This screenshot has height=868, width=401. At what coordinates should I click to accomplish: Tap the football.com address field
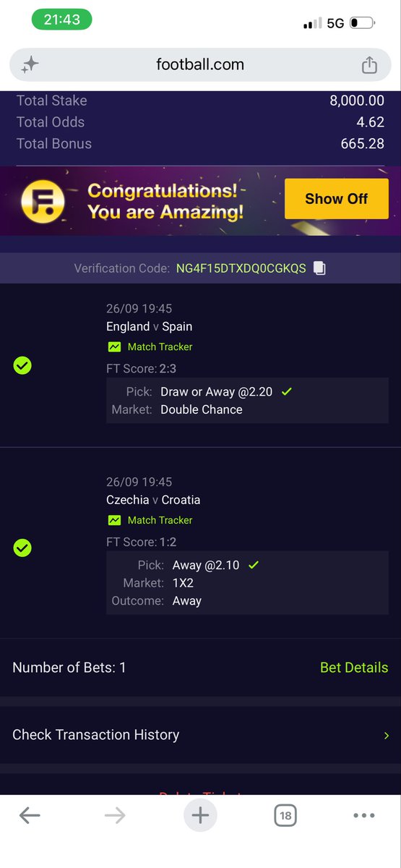click(x=200, y=65)
